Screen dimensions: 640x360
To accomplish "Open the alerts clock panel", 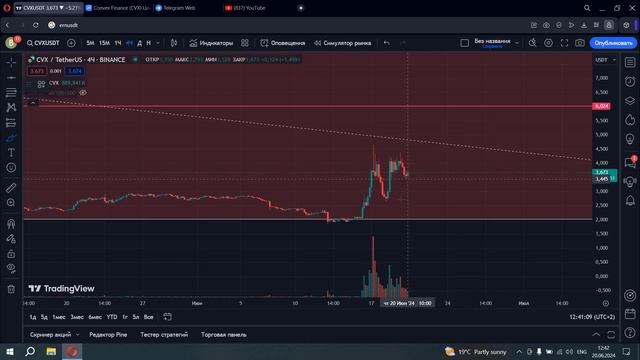I will coord(630,82).
